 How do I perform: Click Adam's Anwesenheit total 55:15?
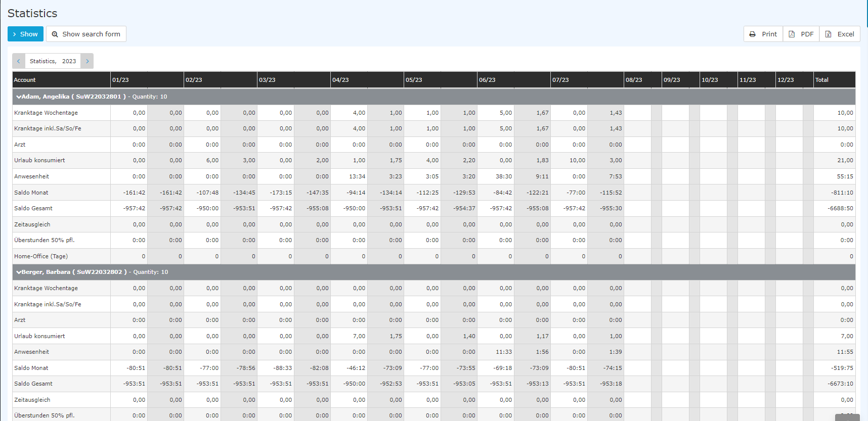(845, 176)
